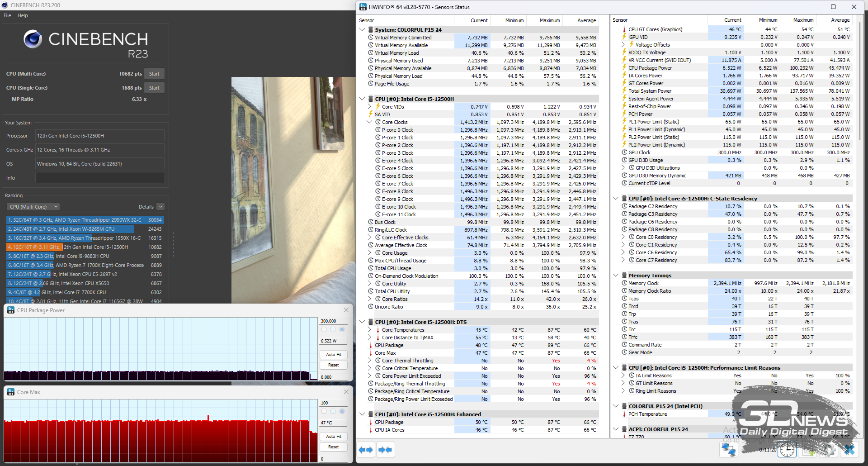Open the File menu in Cinebench
Viewport: 868px width, 466px height.
point(7,15)
